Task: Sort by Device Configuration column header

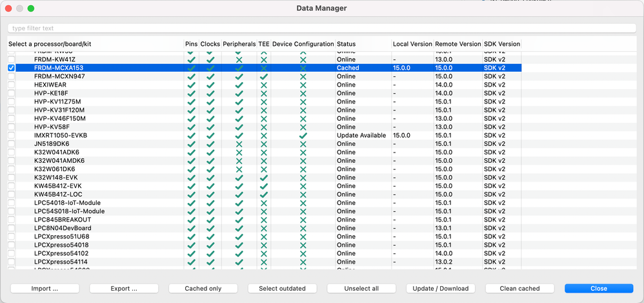Action: (x=303, y=44)
